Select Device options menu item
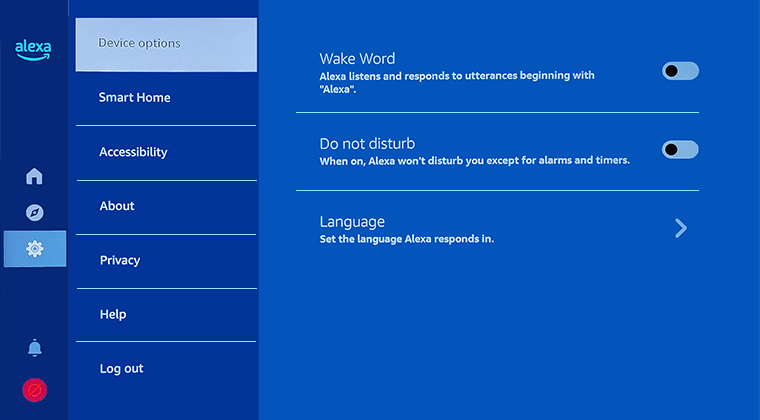Screen dimensions: 760x420 coord(166,45)
